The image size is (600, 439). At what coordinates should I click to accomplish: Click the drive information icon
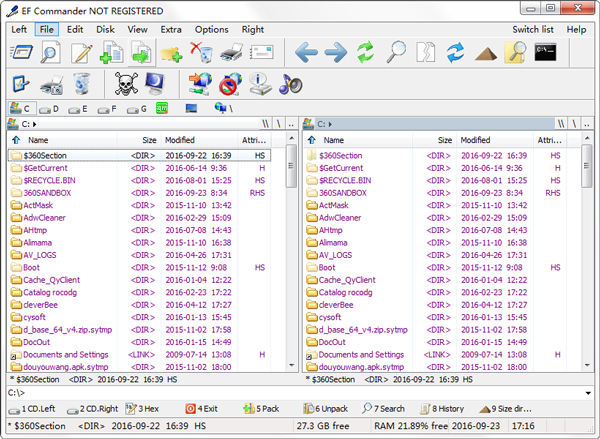pos(260,84)
